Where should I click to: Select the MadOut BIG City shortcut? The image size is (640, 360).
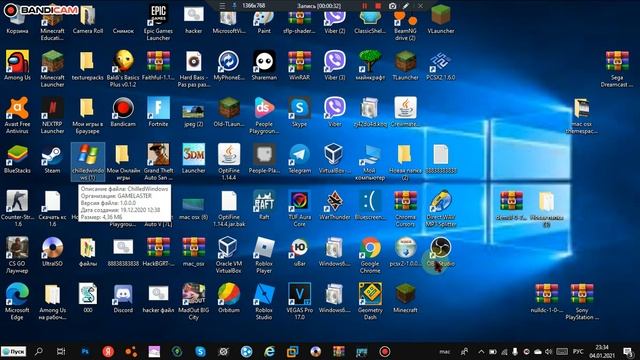[x=193, y=302]
